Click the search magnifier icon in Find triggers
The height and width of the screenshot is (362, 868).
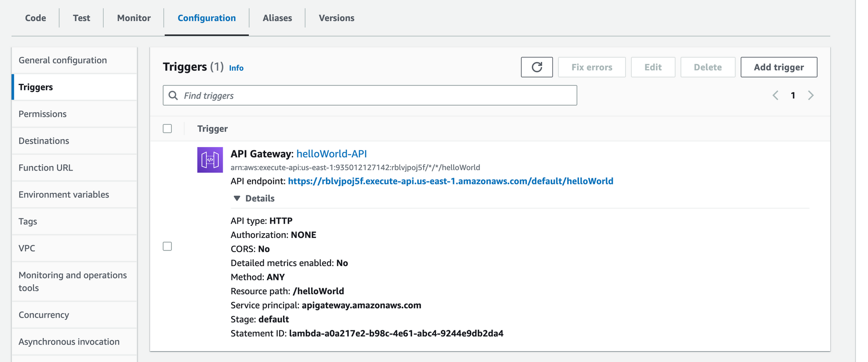(173, 95)
